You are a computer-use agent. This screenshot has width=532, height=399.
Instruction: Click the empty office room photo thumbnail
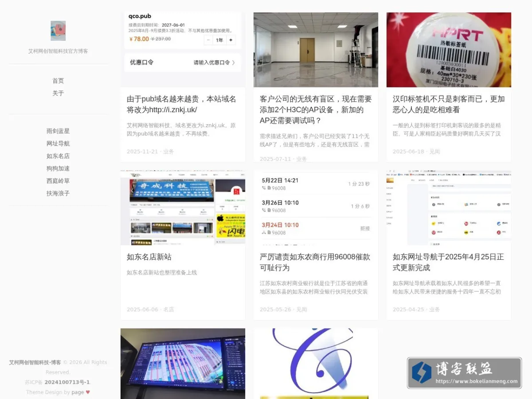(x=316, y=50)
